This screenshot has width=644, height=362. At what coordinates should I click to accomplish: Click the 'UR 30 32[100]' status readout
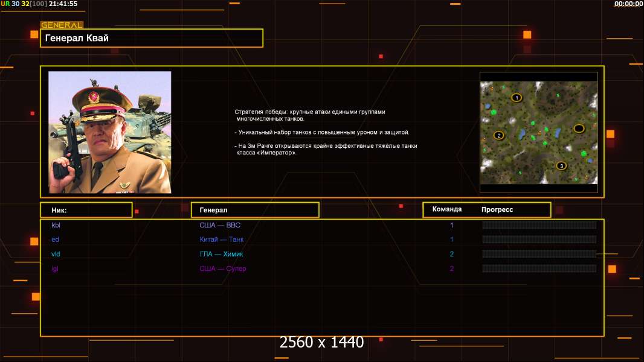click(24, 4)
